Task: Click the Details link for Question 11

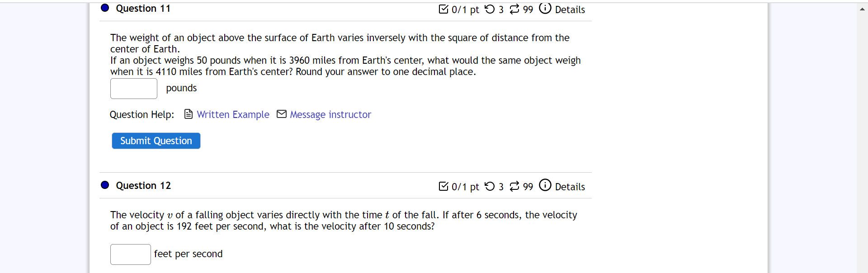Action: (x=570, y=9)
